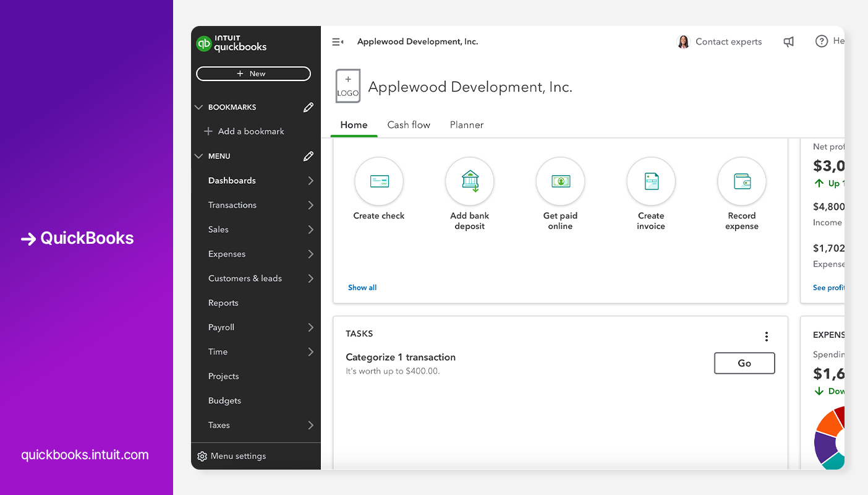The height and width of the screenshot is (495, 868).
Task: Expand the Customers & leads submenu arrow
Action: pos(310,278)
